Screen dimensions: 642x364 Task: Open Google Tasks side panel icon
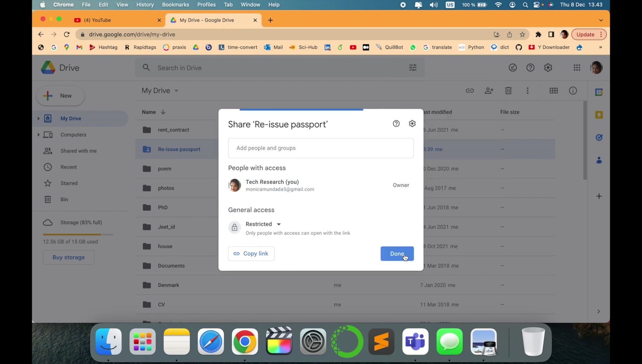point(599,138)
